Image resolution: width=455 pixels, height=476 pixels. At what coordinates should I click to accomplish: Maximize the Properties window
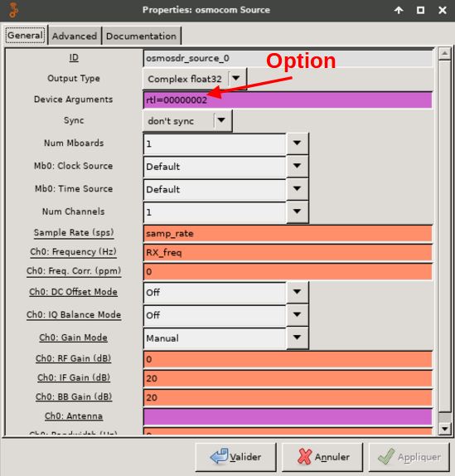420,10
